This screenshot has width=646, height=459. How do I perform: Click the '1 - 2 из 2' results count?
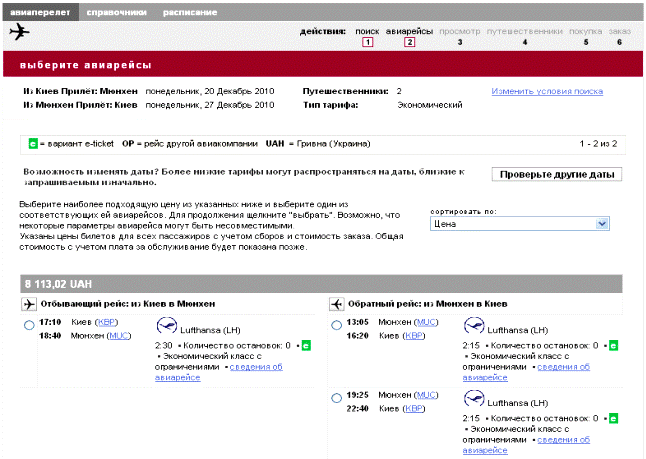pyautogui.click(x=598, y=144)
